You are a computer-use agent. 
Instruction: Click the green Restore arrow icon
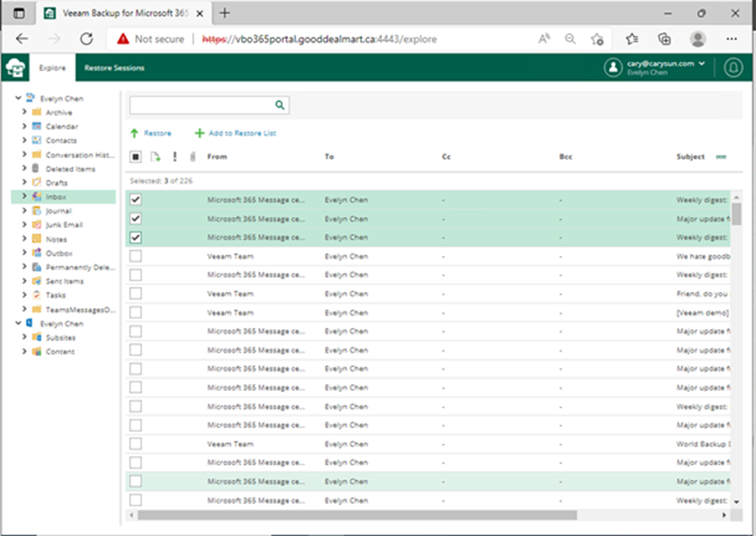(x=134, y=133)
